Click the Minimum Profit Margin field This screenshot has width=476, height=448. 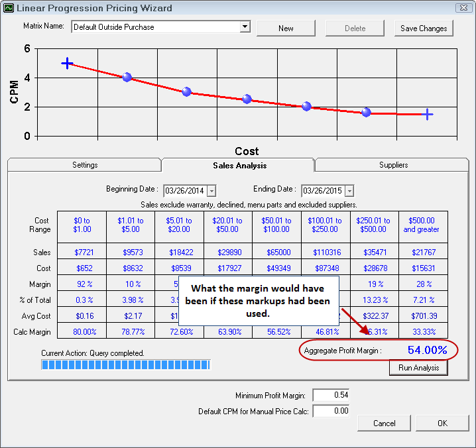[330, 396]
